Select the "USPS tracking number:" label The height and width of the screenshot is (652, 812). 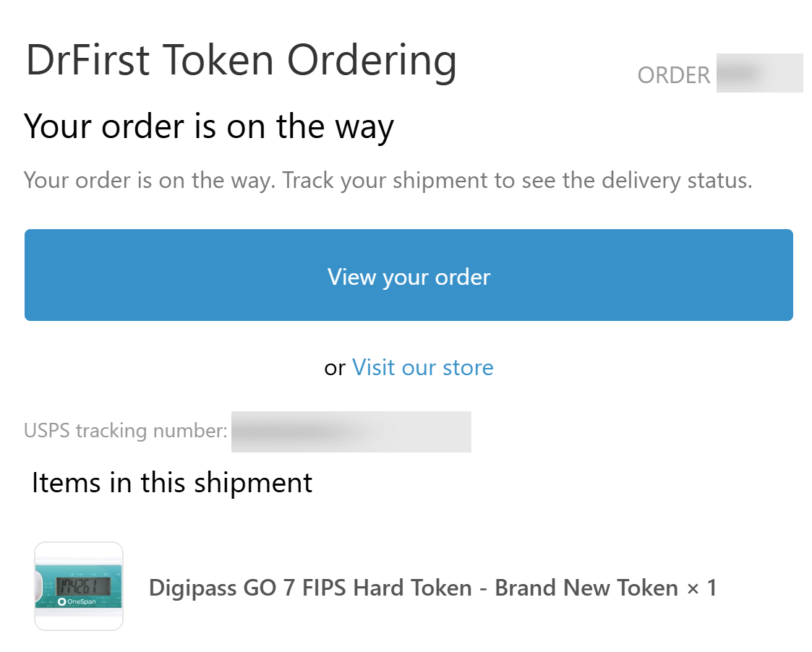[126, 431]
